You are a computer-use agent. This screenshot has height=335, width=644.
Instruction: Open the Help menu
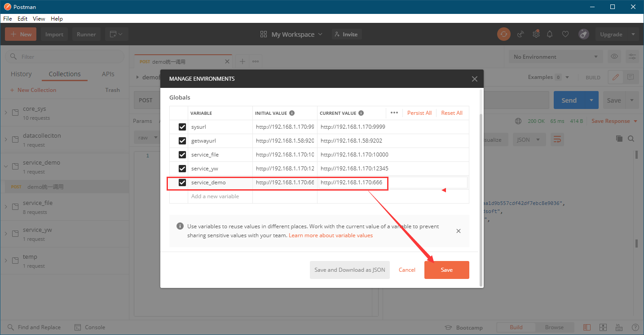57,18
